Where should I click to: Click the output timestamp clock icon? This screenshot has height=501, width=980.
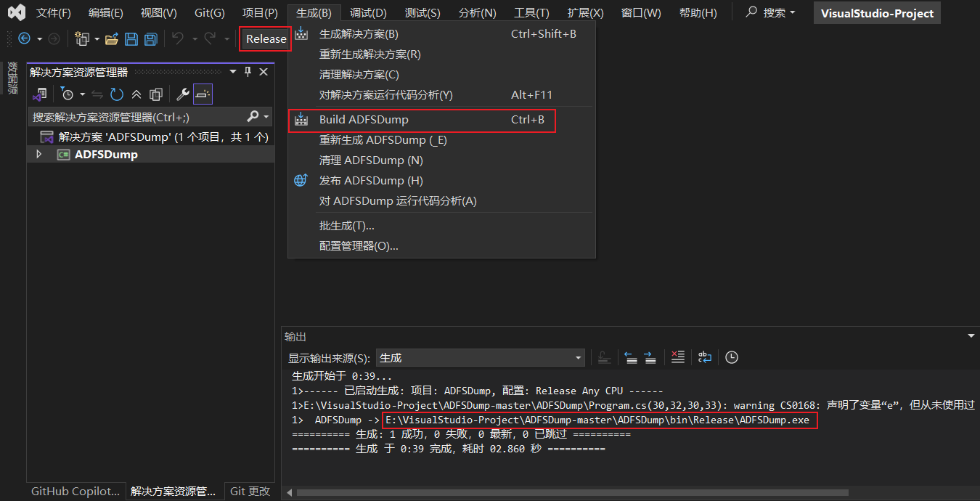coord(732,357)
